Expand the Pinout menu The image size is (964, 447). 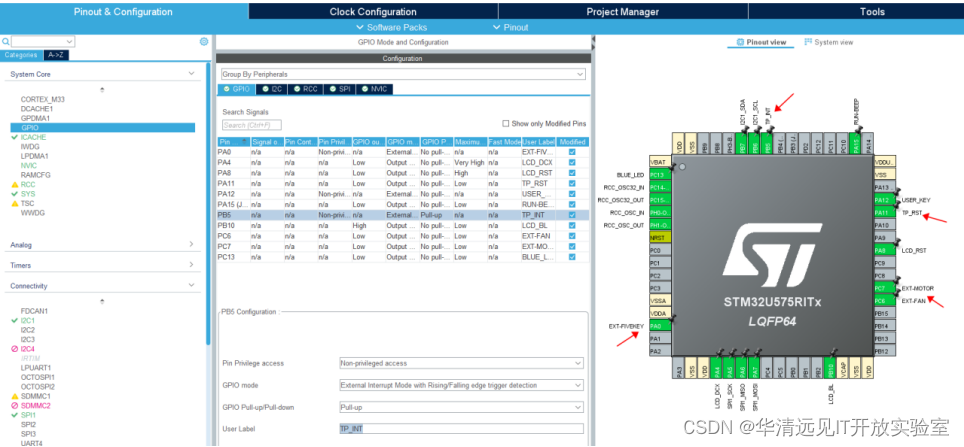click(510, 27)
